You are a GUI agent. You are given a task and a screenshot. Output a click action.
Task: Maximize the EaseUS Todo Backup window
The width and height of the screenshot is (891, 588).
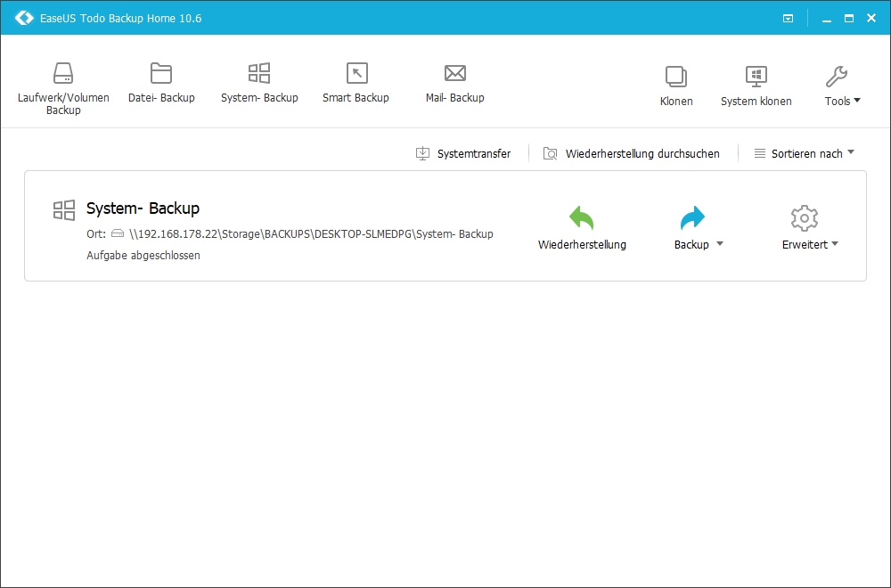point(849,18)
